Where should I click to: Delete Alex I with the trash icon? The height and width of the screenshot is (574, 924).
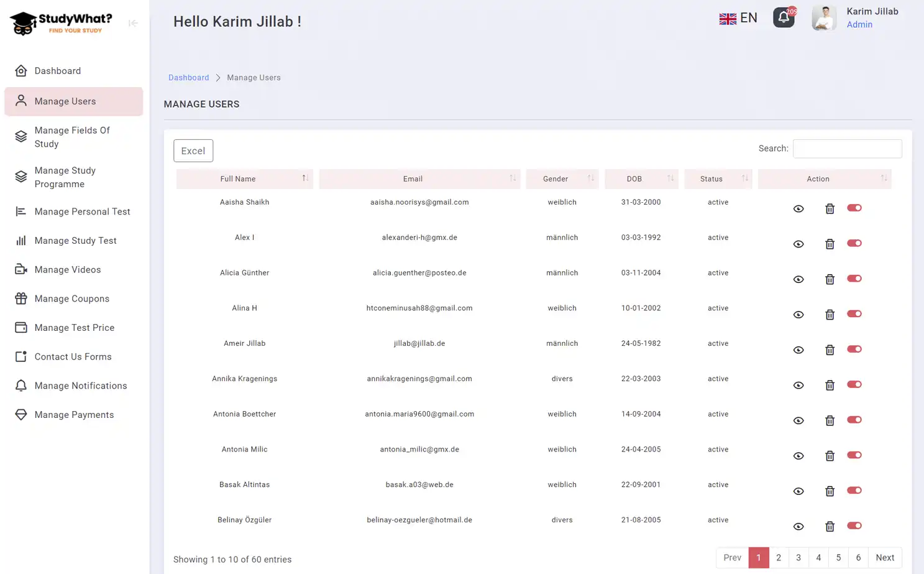(x=830, y=244)
